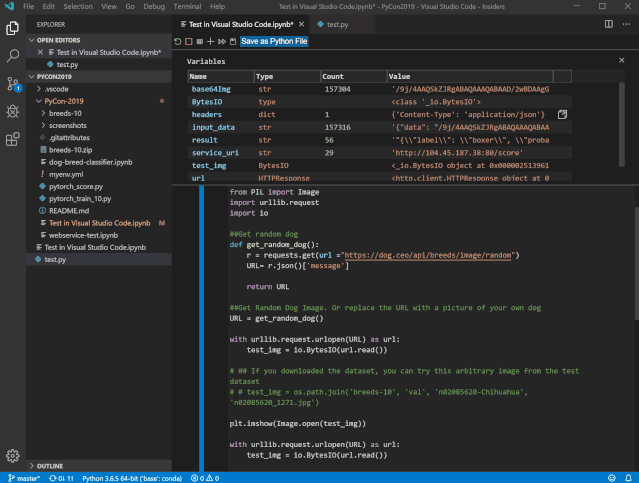Open the dog.ceo random image URL link
Image resolution: width=639 pixels, height=483 pixels.
coord(429,255)
